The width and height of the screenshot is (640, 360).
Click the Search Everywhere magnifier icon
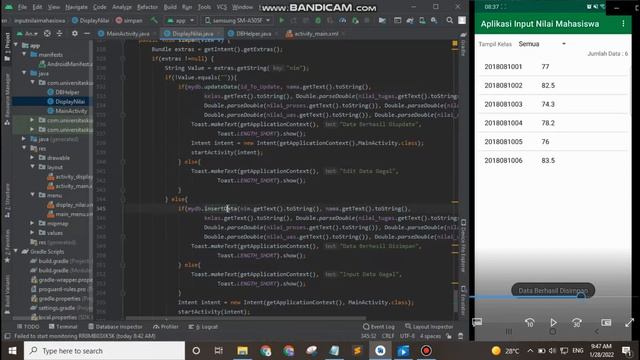point(449,20)
